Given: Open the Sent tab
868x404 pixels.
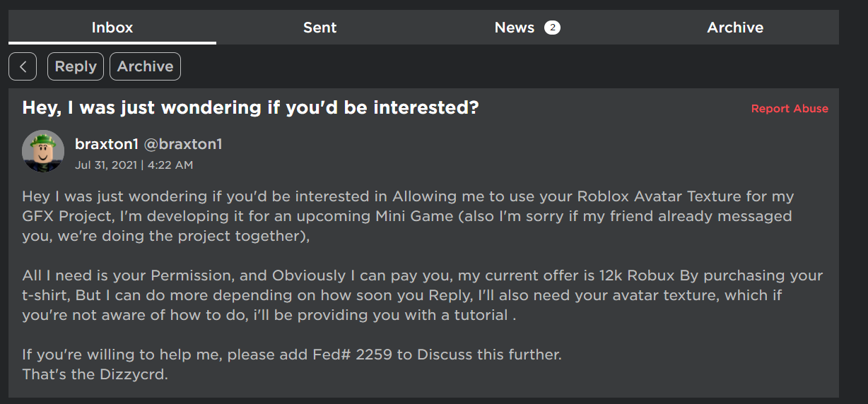Looking at the screenshot, I should pyautogui.click(x=319, y=28).
